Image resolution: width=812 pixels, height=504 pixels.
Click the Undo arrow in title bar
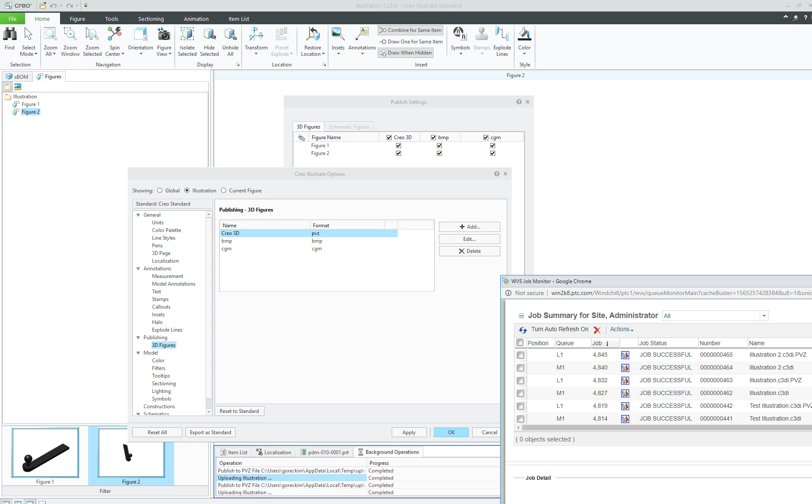[53, 6]
